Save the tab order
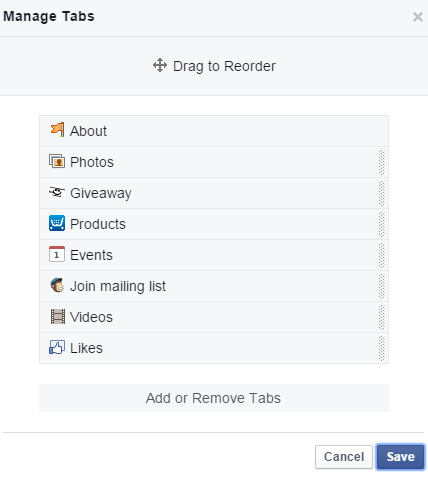The width and height of the screenshot is (428, 480). point(400,457)
